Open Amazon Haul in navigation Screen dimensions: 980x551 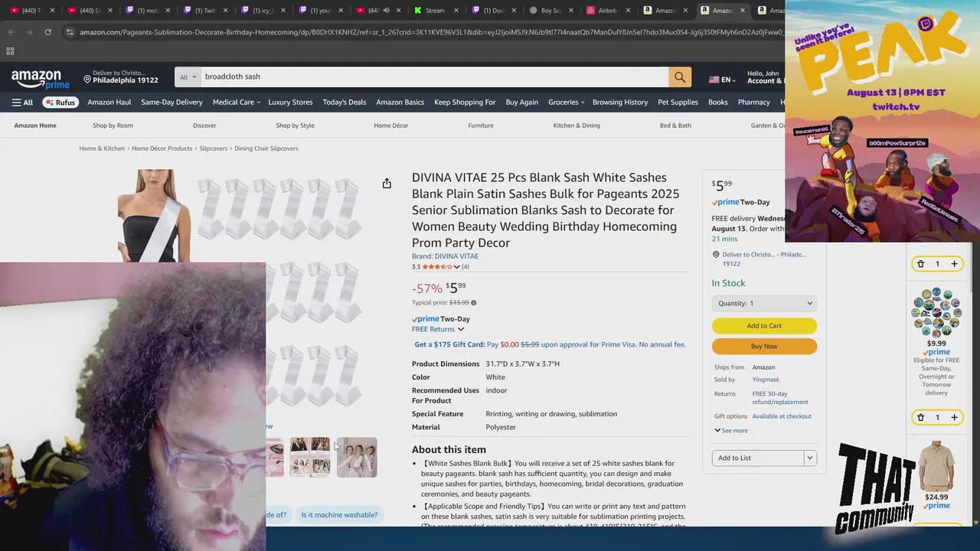109,102
